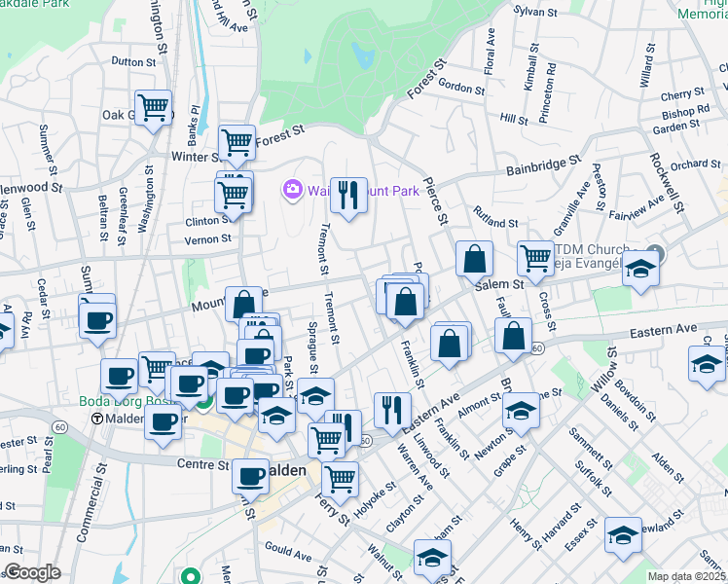Select the green marker at Boda Borg Boston
The height and width of the screenshot is (584, 728).
203,405
